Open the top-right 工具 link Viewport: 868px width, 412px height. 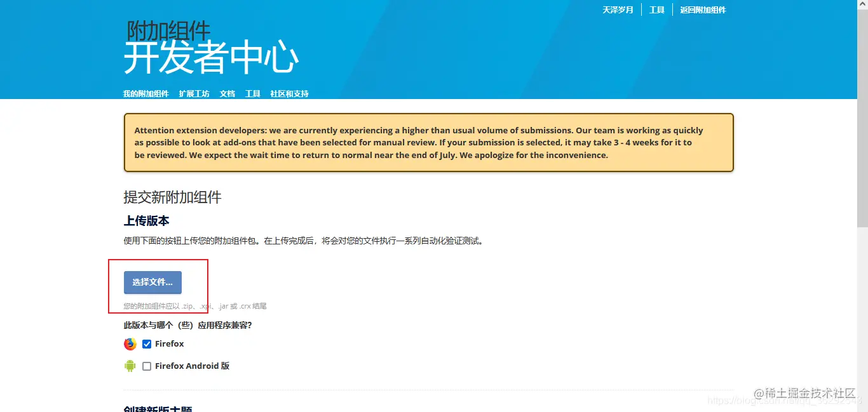click(x=656, y=10)
